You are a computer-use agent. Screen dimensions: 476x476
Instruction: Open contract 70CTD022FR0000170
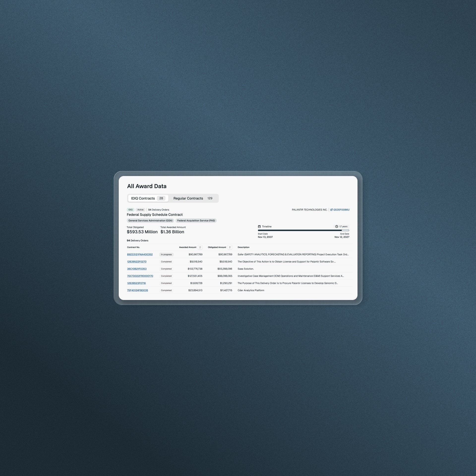pyautogui.click(x=140, y=276)
